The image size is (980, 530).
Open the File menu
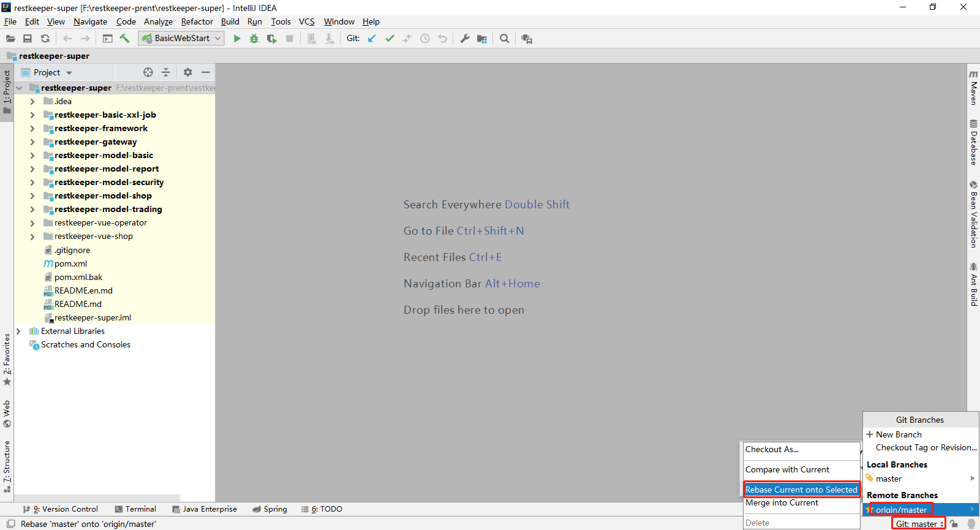(x=10, y=21)
